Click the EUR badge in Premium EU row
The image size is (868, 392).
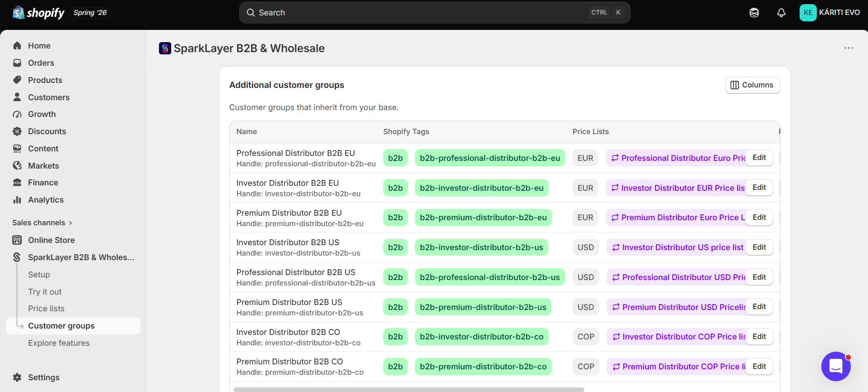tap(585, 218)
